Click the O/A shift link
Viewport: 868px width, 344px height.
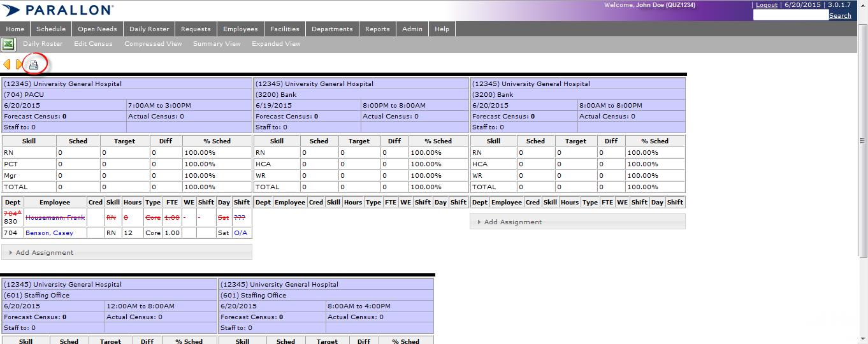[x=240, y=233]
